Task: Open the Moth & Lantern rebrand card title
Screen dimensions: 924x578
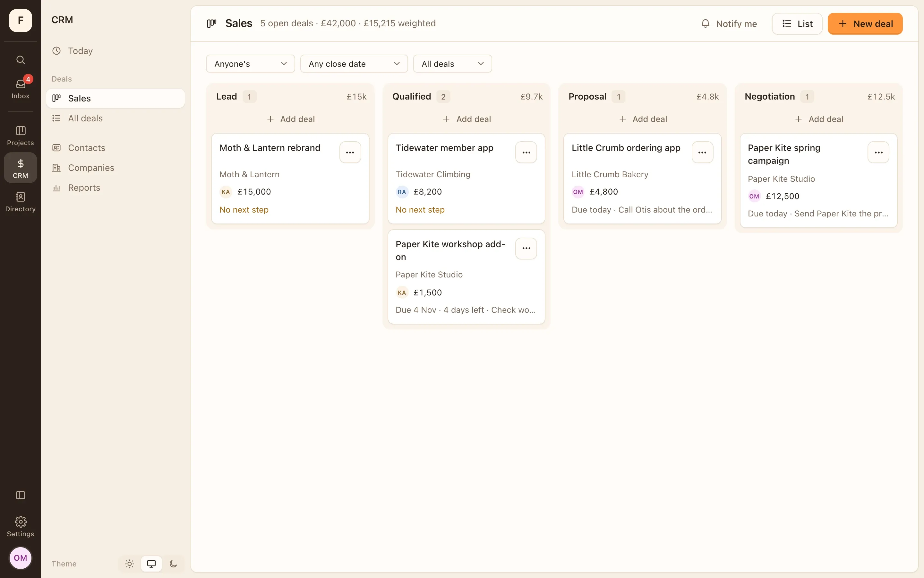Action: [269, 148]
